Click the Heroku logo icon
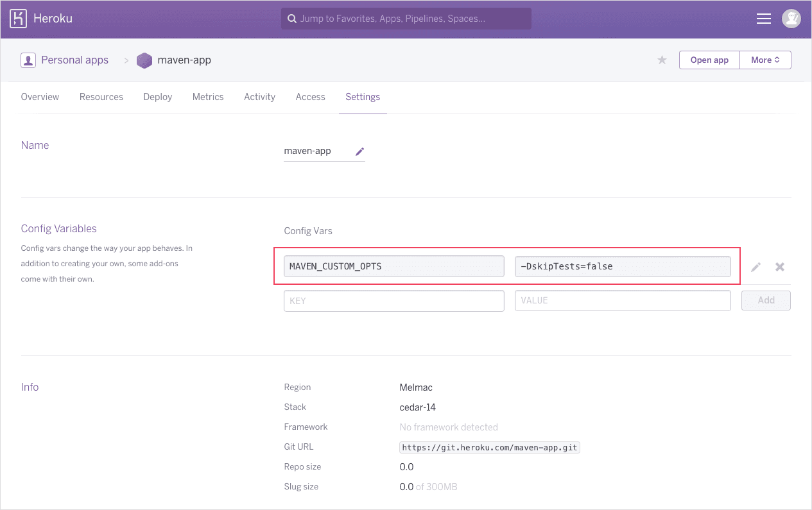 (18, 19)
